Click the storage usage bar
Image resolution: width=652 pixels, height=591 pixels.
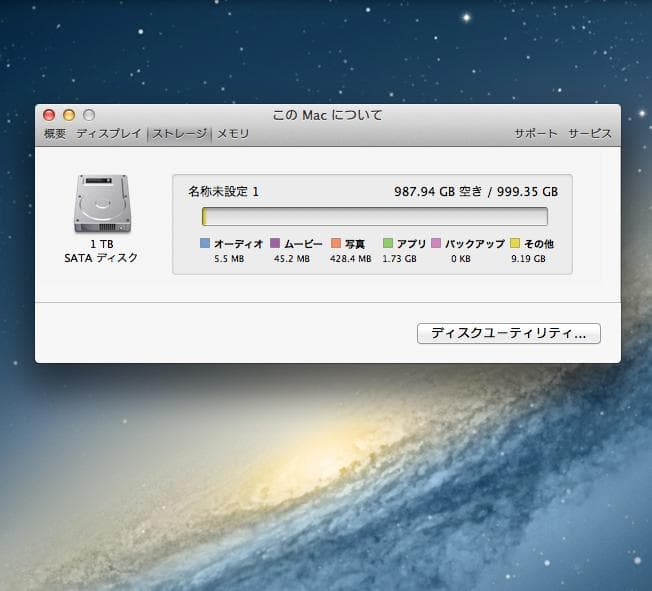point(375,217)
